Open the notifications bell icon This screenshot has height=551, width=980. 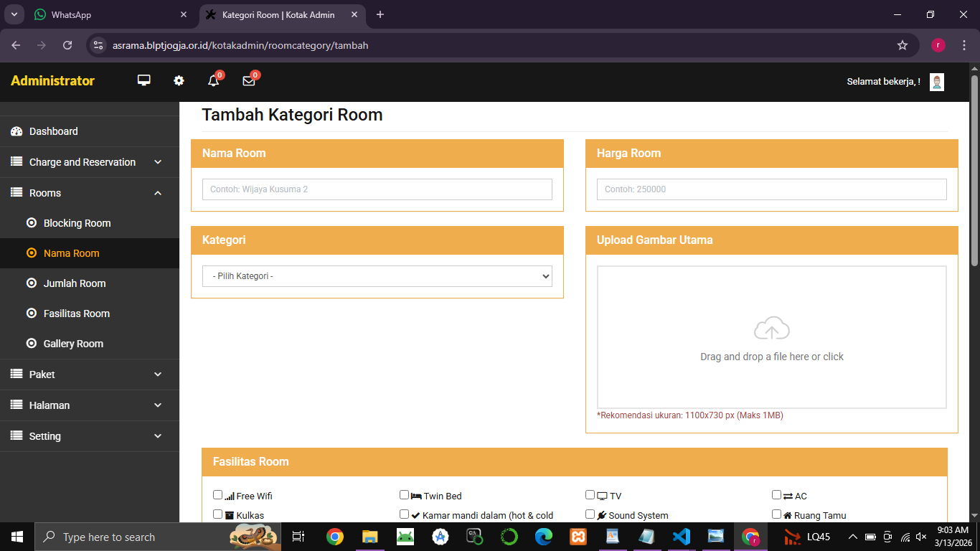[x=213, y=81]
